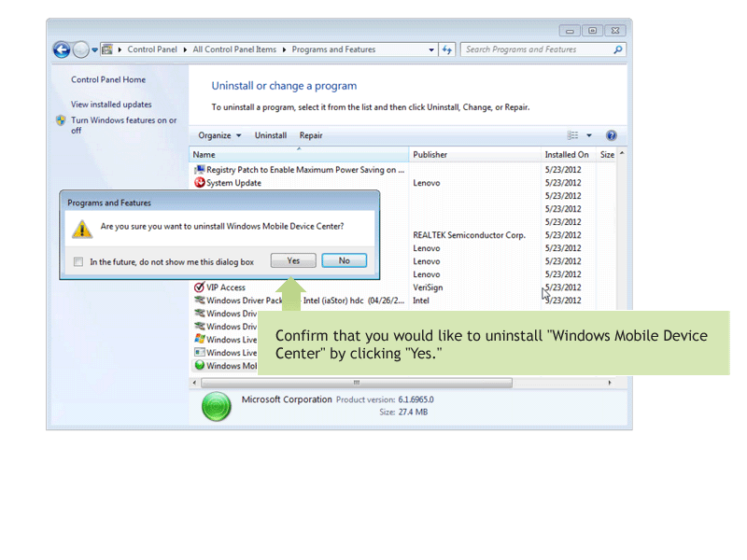Viewport: 747px width, 560px height.
Task: Click the Control Panel icon in the address bar
Action: click(x=107, y=49)
